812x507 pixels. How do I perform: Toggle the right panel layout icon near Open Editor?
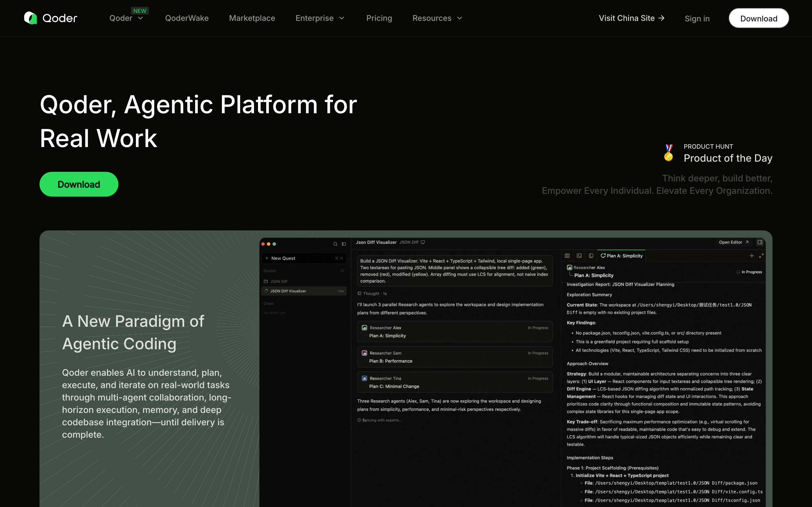pos(760,242)
